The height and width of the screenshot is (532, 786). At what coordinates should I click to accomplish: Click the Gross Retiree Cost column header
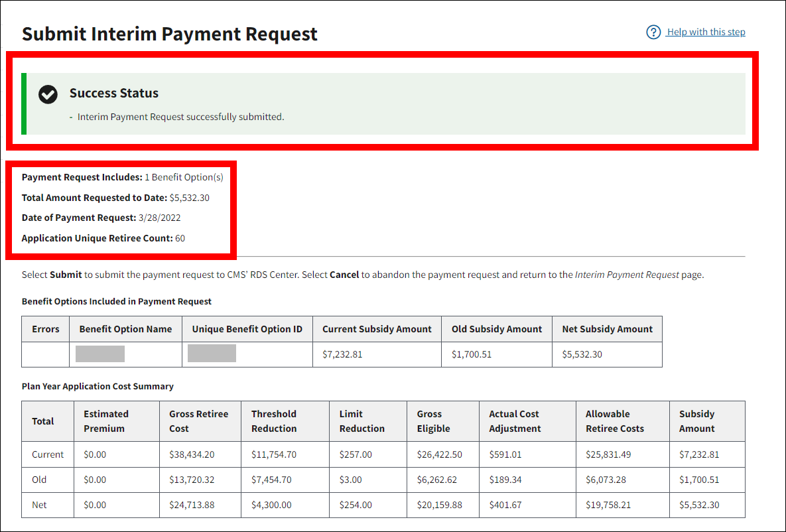[198, 421]
